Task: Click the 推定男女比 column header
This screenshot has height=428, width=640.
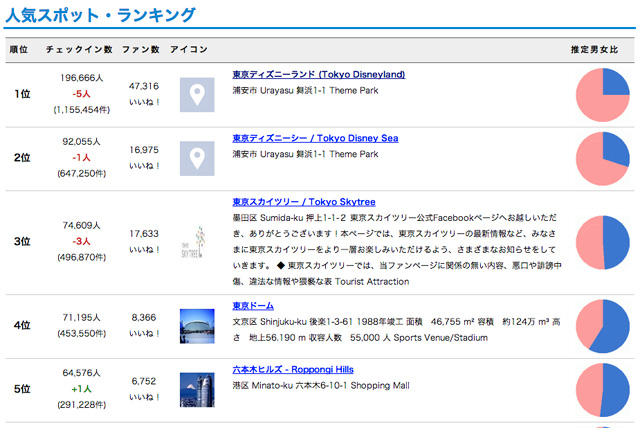Action: [594, 50]
